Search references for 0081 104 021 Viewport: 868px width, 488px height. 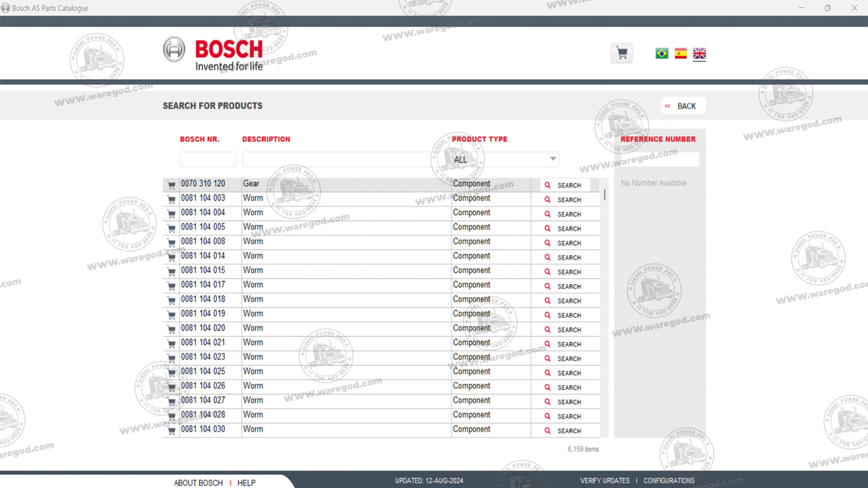coord(564,344)
